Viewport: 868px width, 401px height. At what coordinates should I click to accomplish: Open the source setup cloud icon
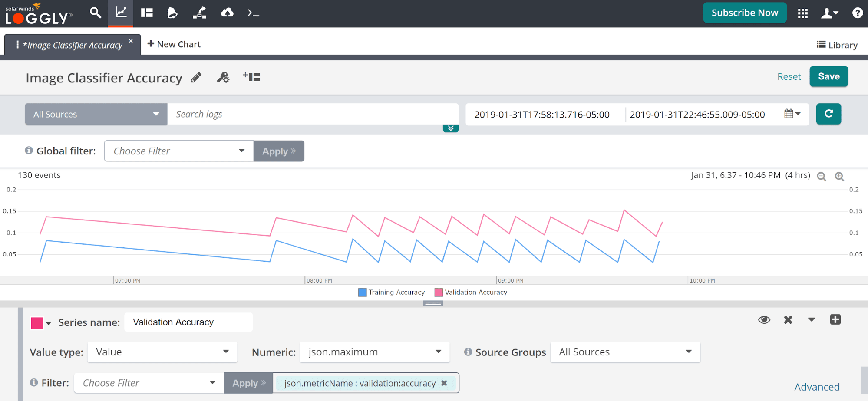(227, 13)
